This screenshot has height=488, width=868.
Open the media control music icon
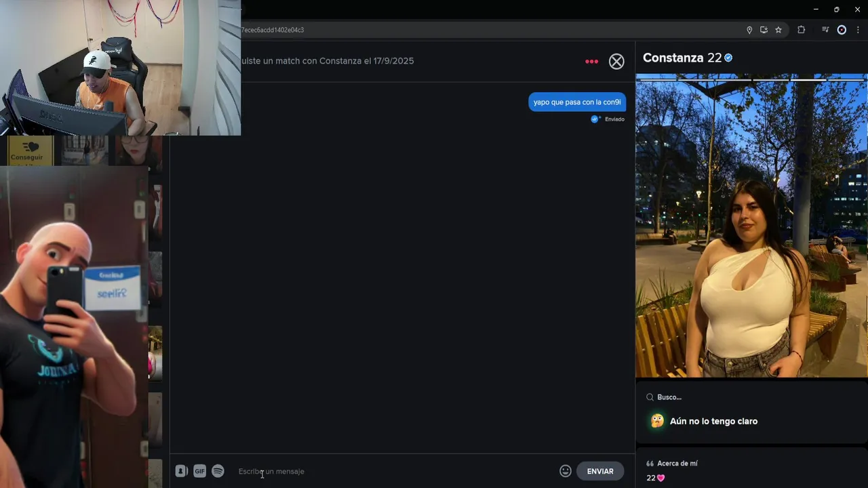(x=825, y=30)
